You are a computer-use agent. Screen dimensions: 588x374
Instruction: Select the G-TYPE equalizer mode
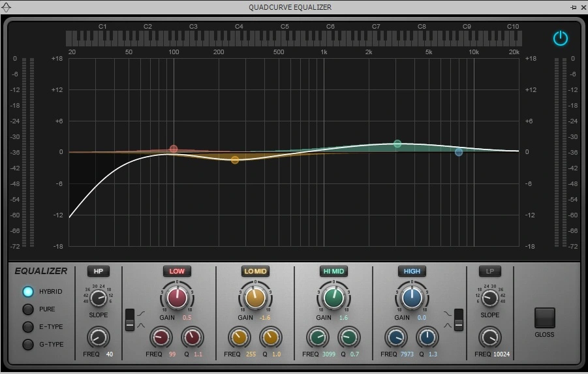pos(28,345)
